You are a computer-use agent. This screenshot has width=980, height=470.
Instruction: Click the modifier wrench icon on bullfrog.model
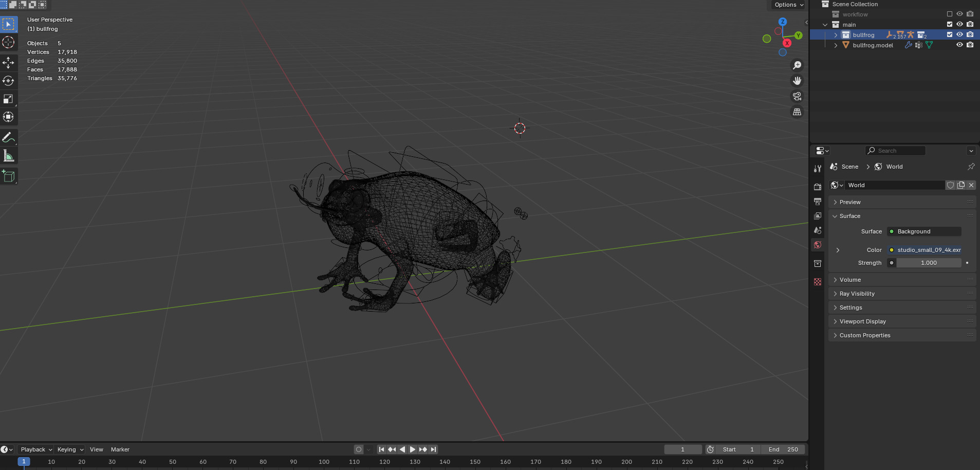pos(908,45)
